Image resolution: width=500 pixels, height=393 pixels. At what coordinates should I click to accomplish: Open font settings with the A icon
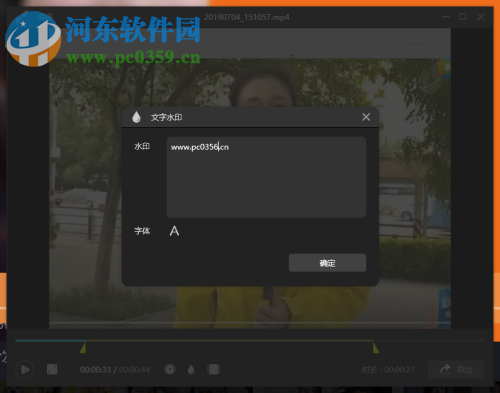point(174,231)
